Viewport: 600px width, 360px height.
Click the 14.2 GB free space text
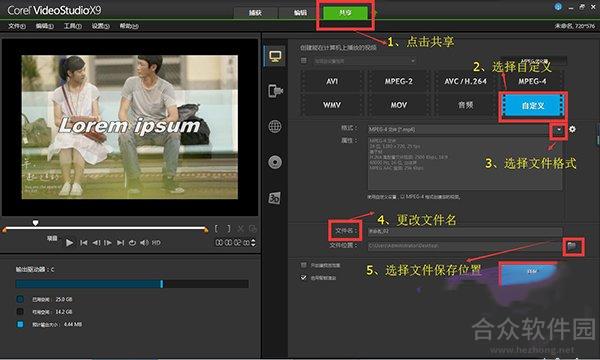64,312
